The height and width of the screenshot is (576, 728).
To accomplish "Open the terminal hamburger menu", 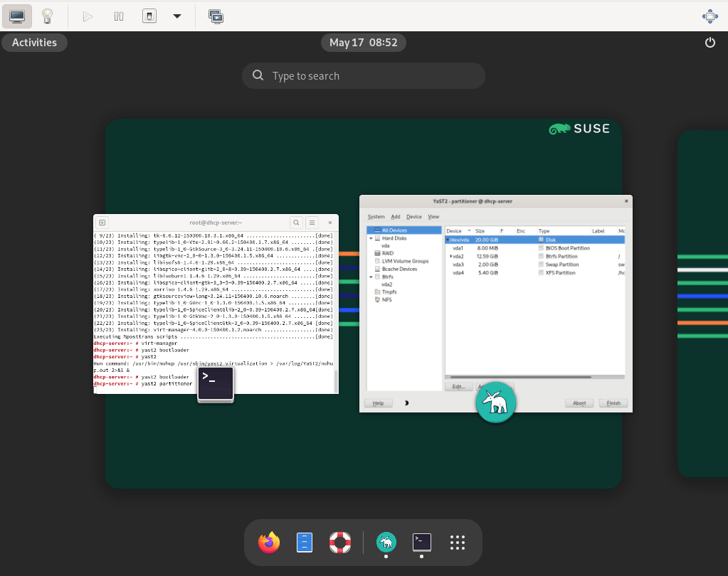I will tap(312, 222).
